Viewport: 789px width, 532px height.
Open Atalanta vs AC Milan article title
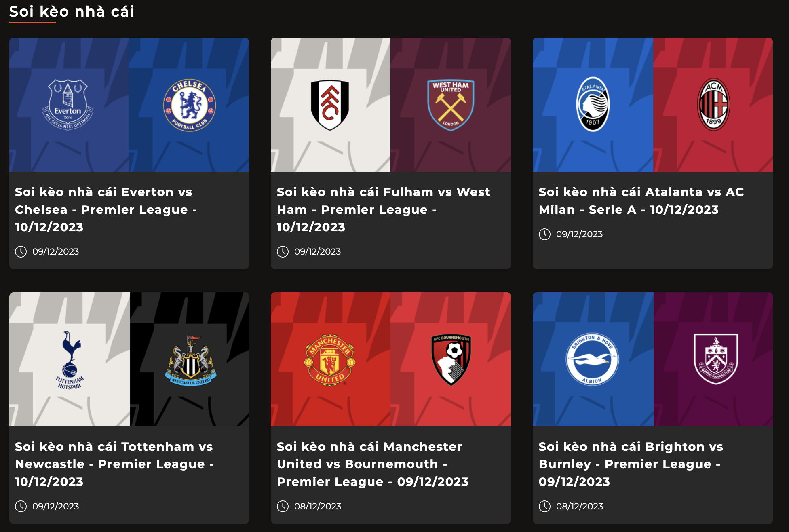click(x=641, y=201)
